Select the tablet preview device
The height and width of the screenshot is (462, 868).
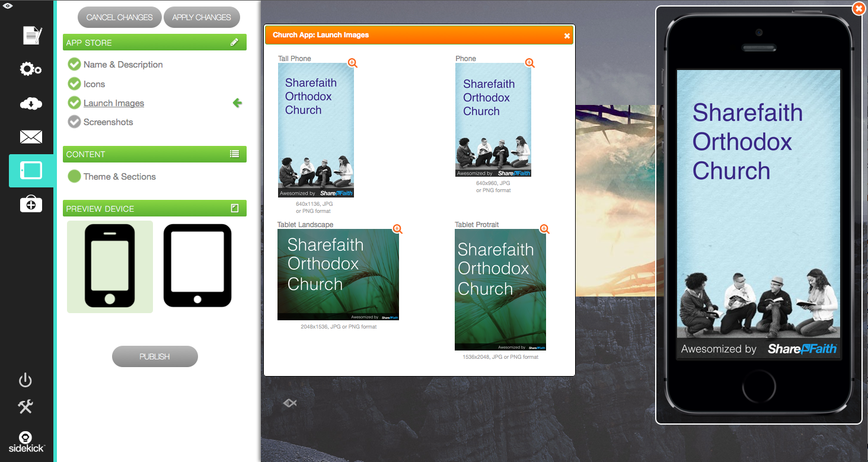click(197, 266)
